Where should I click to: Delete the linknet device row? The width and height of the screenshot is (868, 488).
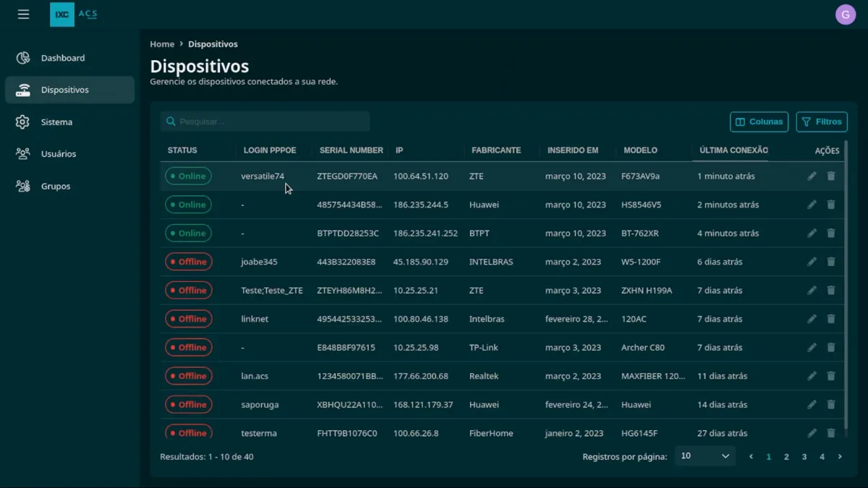point(831,319)
